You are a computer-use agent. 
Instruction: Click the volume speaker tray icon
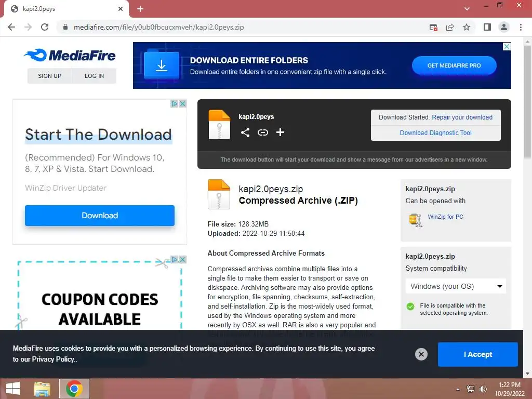click(x=483, y=389)
